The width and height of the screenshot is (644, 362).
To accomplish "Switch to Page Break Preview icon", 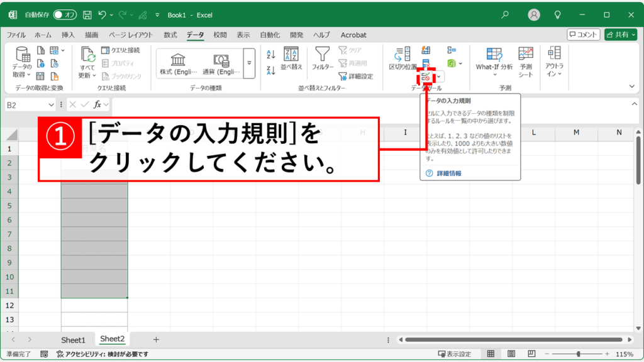I will click(x=531, y=354).
